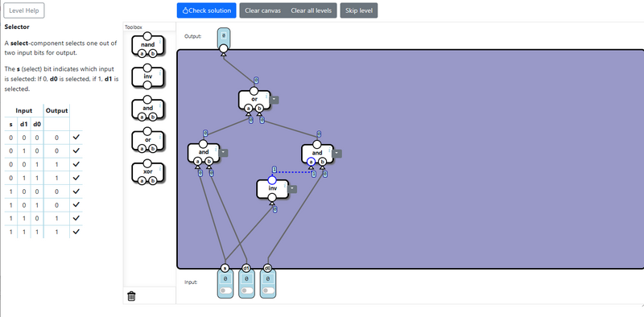Click the Output column header in truth table
Image resolution: width=644 pixels, height=317 pixels.
tap(56, 110)
